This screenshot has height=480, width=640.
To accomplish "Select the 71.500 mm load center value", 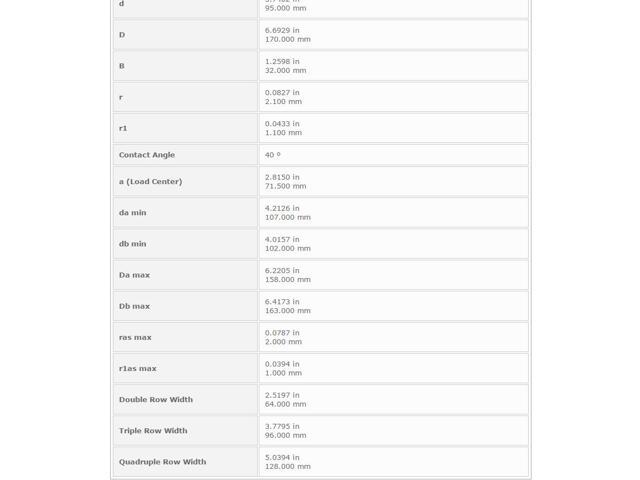I will (285, 186).
